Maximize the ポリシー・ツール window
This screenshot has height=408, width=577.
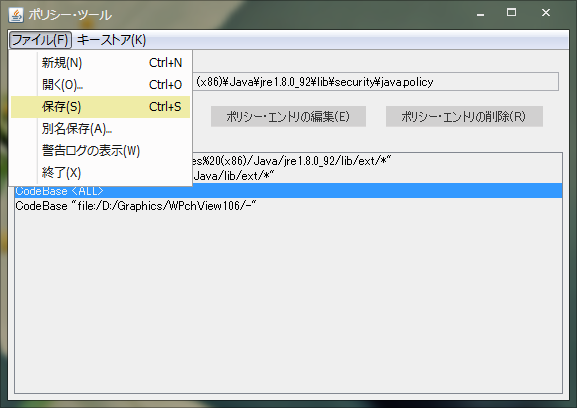[511, 13]
